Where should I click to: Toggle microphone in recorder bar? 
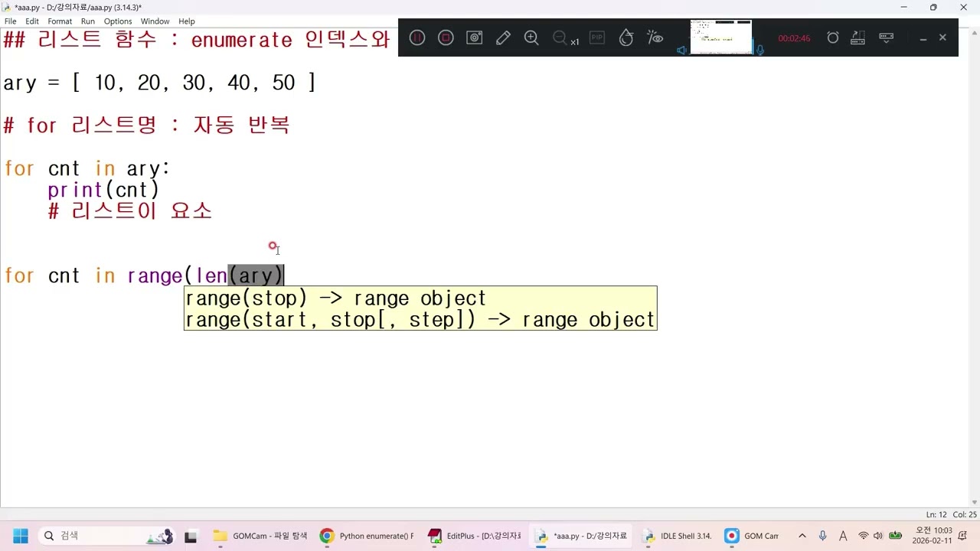pos(760,51)
